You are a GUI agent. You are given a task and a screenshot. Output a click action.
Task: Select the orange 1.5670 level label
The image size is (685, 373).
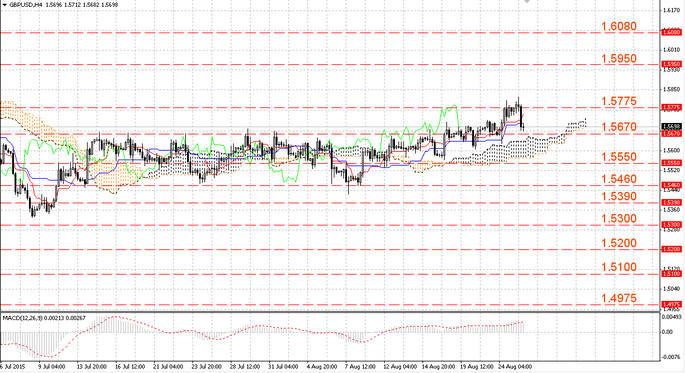coord(619,127)
